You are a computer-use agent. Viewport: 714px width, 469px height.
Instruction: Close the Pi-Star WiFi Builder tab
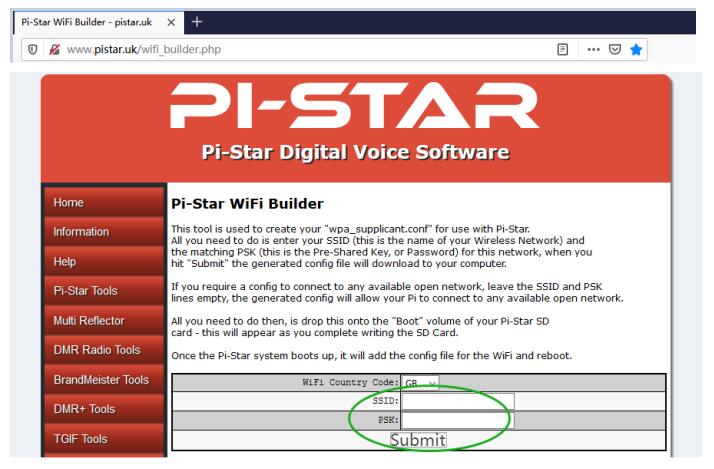coord(171,22)
